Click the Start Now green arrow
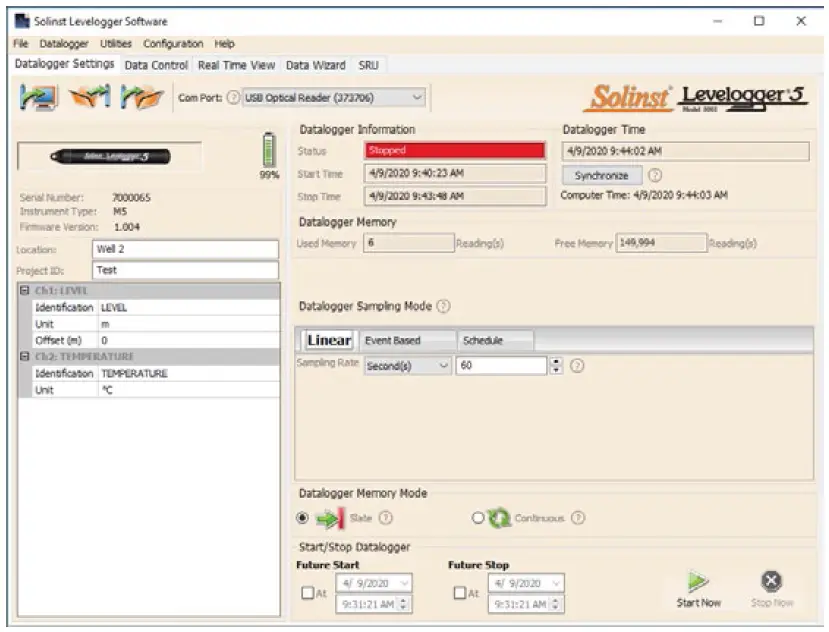Image resolution: width=829 pixels, height=632 pixels. click(698, 581)
